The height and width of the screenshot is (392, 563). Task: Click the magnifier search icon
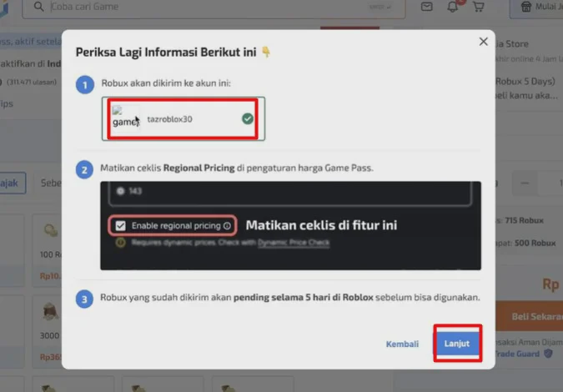pos(38,7)
